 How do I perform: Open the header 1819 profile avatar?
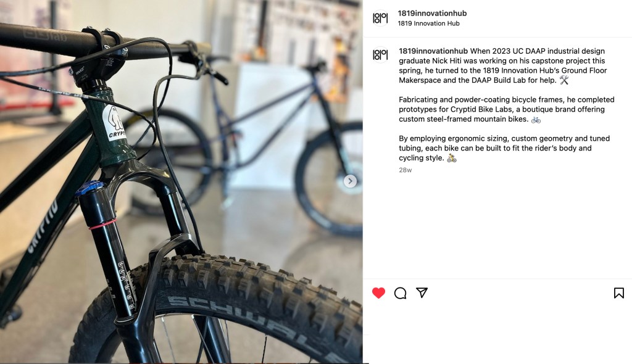point(380,18)
